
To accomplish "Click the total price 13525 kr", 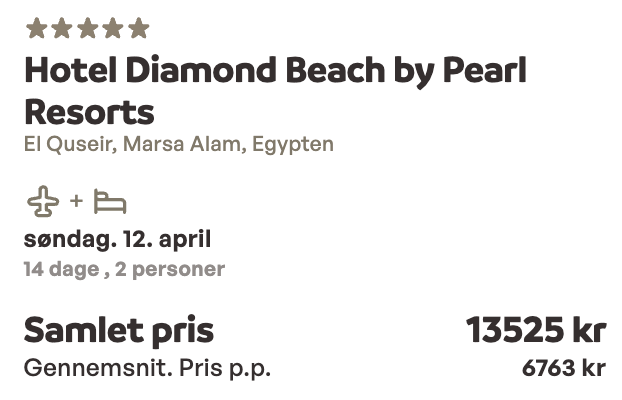I will tap(535, 330).
